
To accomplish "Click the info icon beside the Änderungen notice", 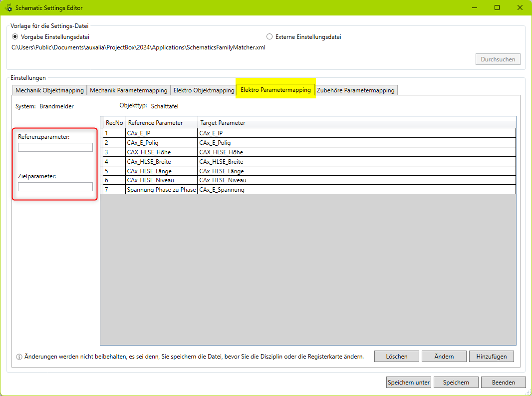I will (x=19, y=357).
